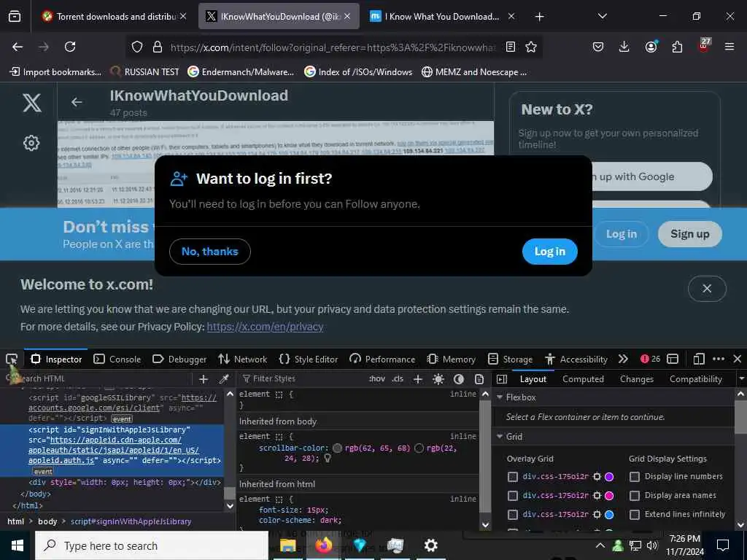
Task: Toggle reader view icon in address bar
Action: [x=510, y=47]
